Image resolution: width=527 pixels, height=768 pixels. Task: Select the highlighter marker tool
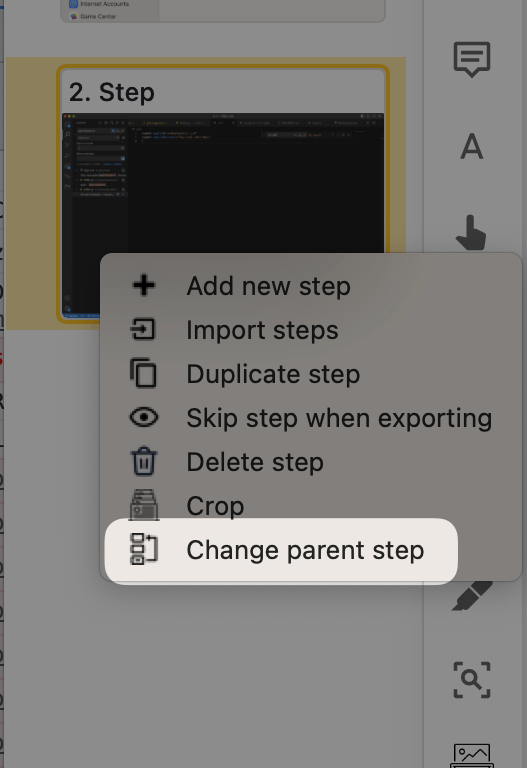(472, 596)
